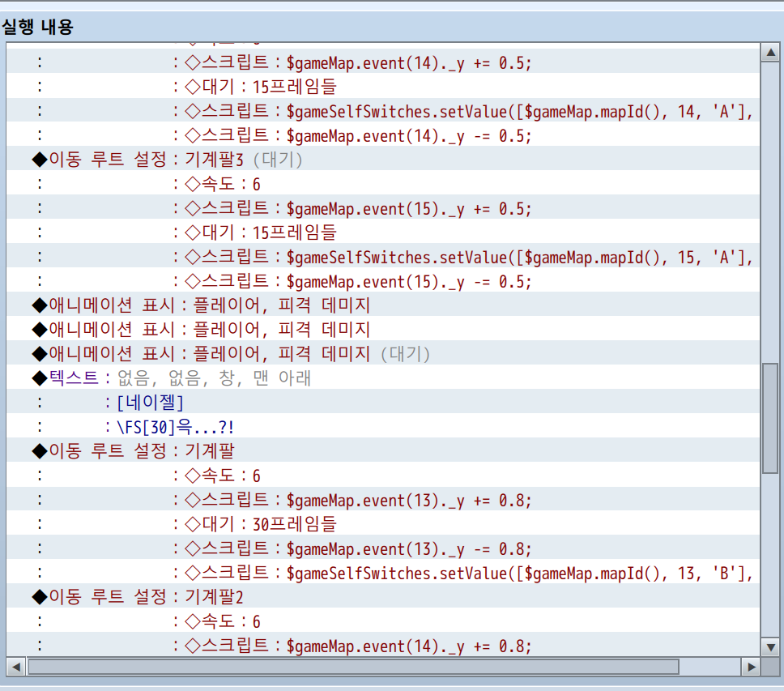This screenshot has width=784, height=691.
Task: Select script line 'event(15)._y += 0.5;'
Action: (x=383, y=208)
